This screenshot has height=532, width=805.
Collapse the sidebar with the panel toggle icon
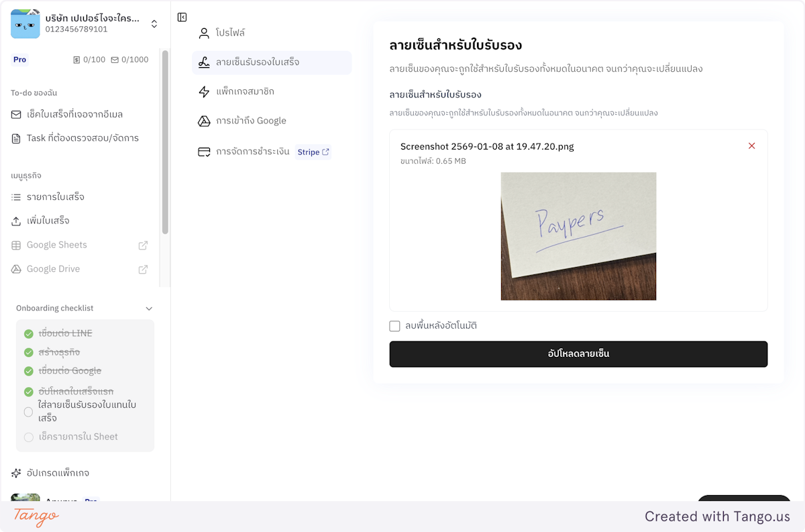tap(182, 17)
